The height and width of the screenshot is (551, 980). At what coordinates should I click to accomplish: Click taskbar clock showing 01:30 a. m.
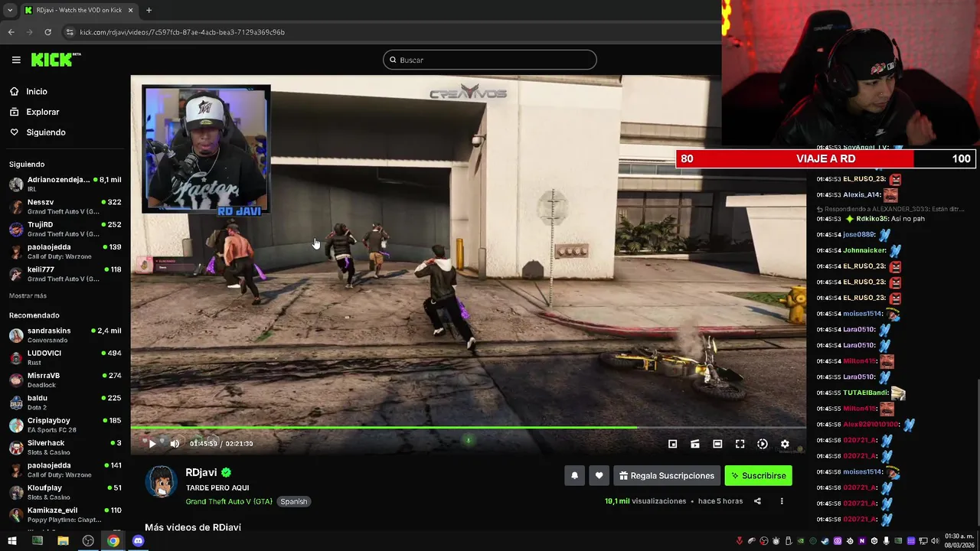point(959,540)
